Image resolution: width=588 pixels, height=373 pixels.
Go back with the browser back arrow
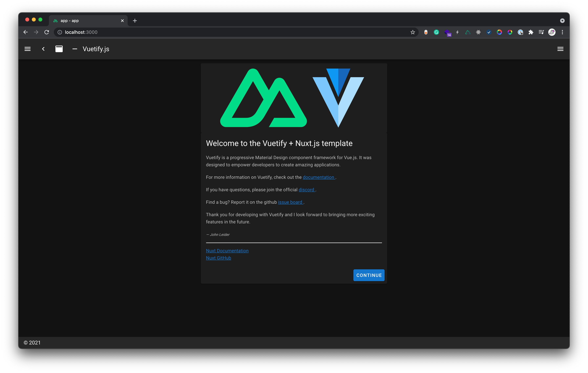(26, 32)
